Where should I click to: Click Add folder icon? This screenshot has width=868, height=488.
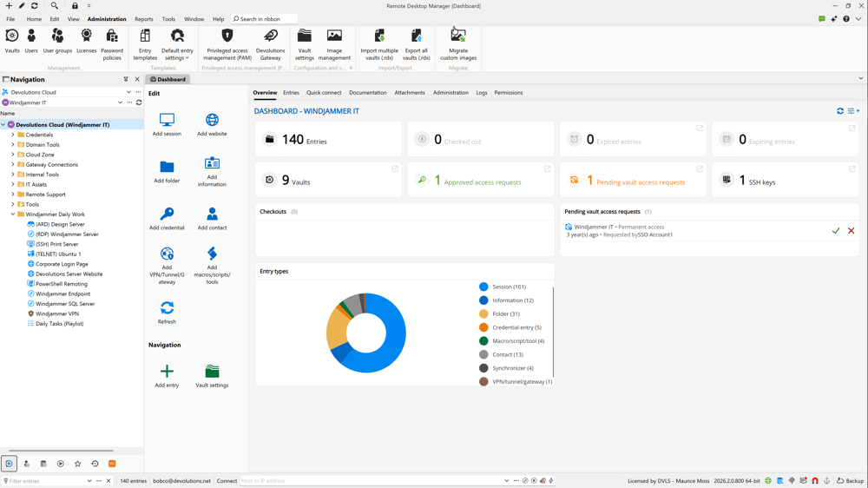[x=167, y=172]
